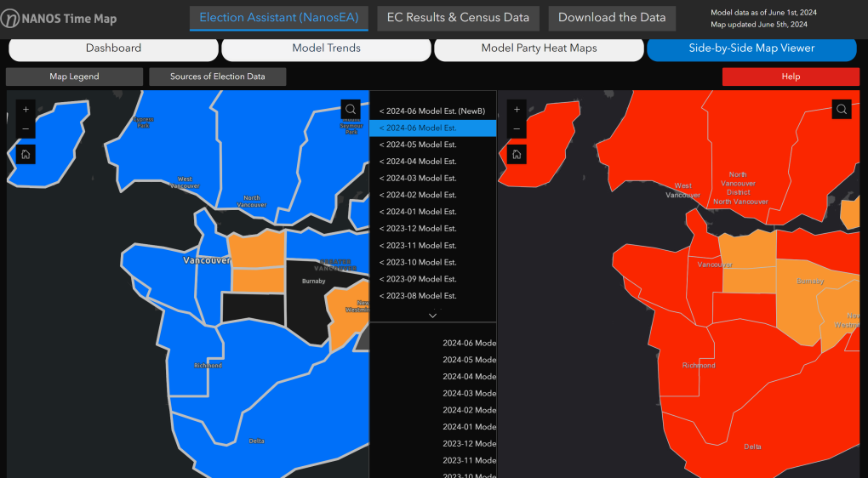Click Richmond riding on right map
The height and width of the screenshot is (478, 868).
[699, 365]
